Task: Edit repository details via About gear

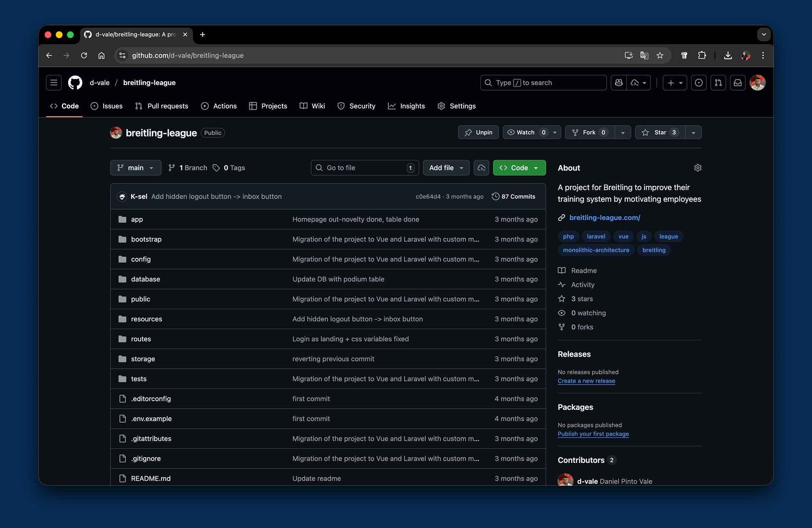Action: [697, 168]
